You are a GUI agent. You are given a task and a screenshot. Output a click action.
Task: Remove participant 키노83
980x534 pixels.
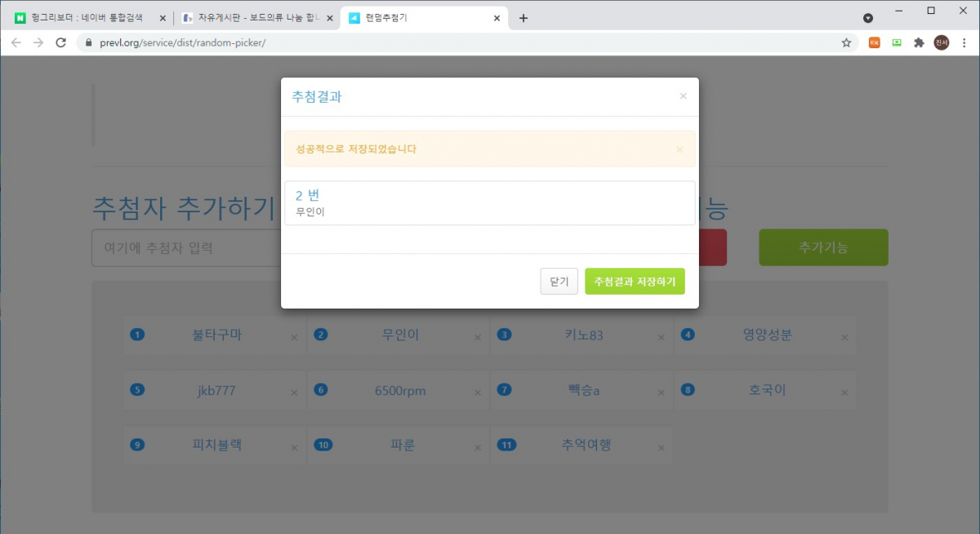click(661, 337)
